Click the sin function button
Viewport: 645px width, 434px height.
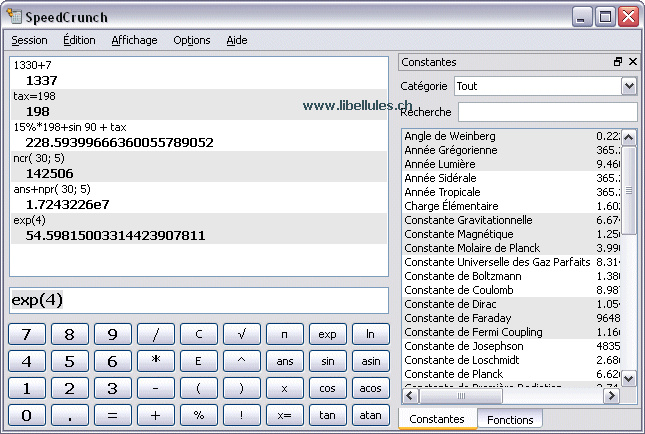[x=328, y=361]
